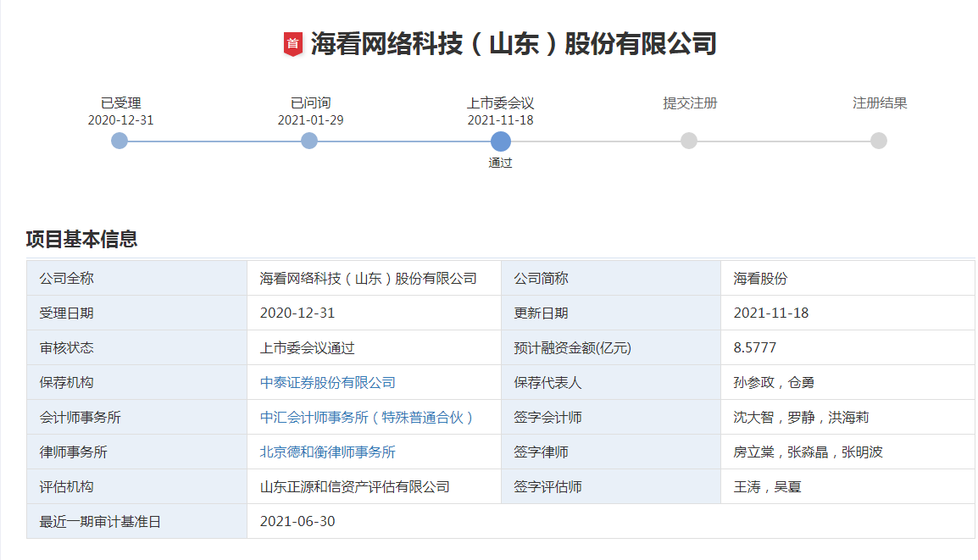Click the 上市委会议 active timeline dot
Image resolution: width=978 pixels, height=560 pixels.
tap(500, 141)
